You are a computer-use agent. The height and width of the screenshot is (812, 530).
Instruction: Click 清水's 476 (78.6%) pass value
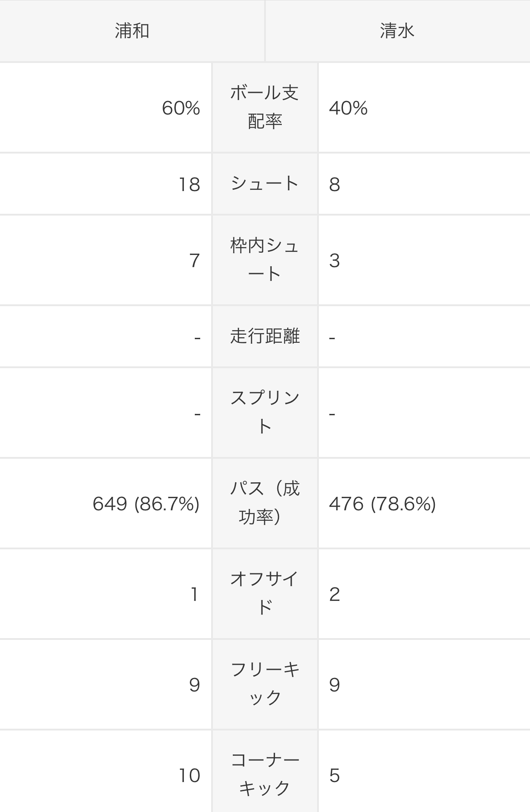382,504
